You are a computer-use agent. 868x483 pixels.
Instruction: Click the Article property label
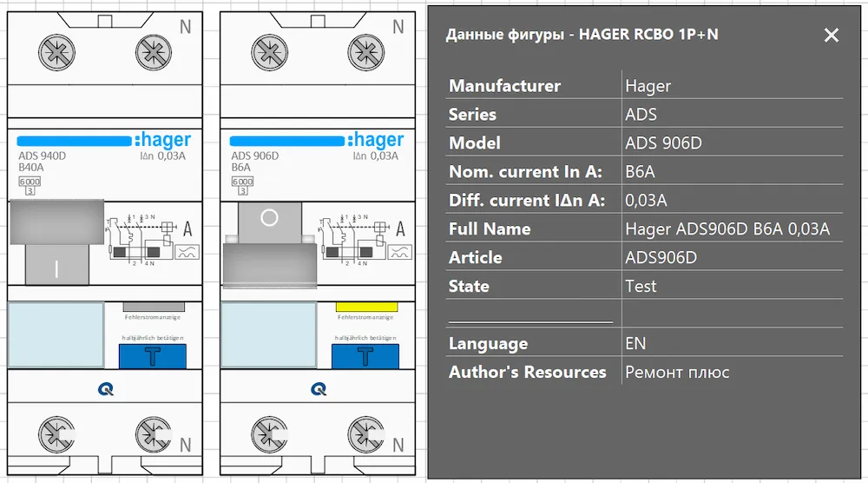475,257
